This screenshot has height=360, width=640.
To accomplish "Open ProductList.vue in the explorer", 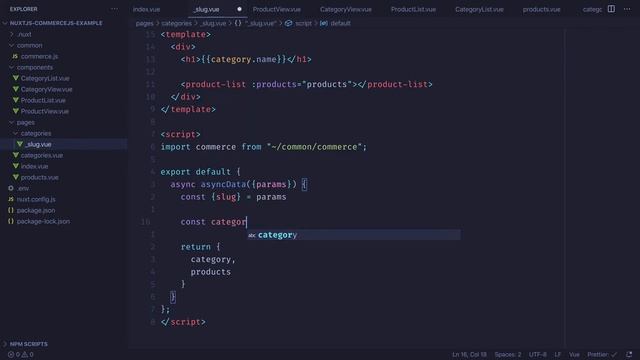I will pyautogui.click(x=43, y=100).
